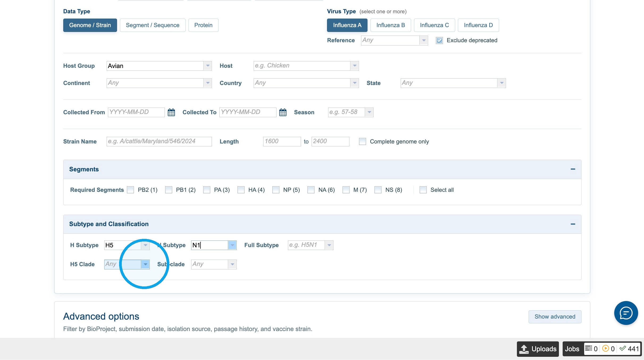
Task: Click the queued jobs count icon
Action: [x=588, y=348]
